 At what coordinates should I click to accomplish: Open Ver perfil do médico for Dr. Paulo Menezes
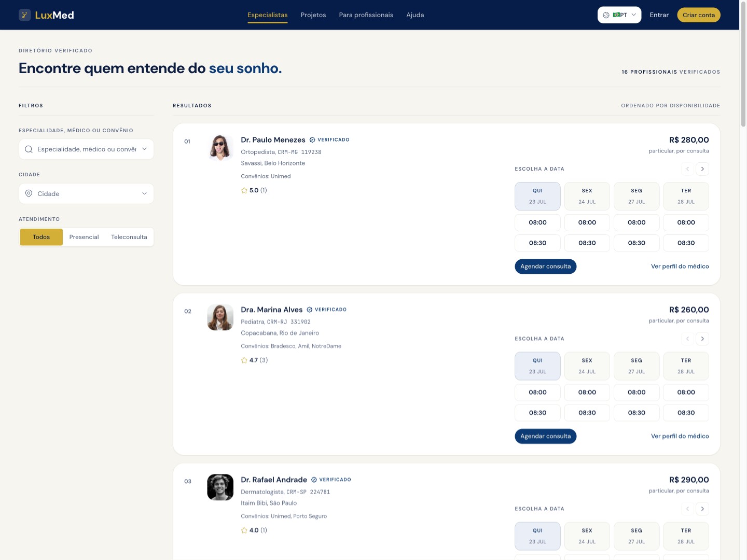[680, 267]
